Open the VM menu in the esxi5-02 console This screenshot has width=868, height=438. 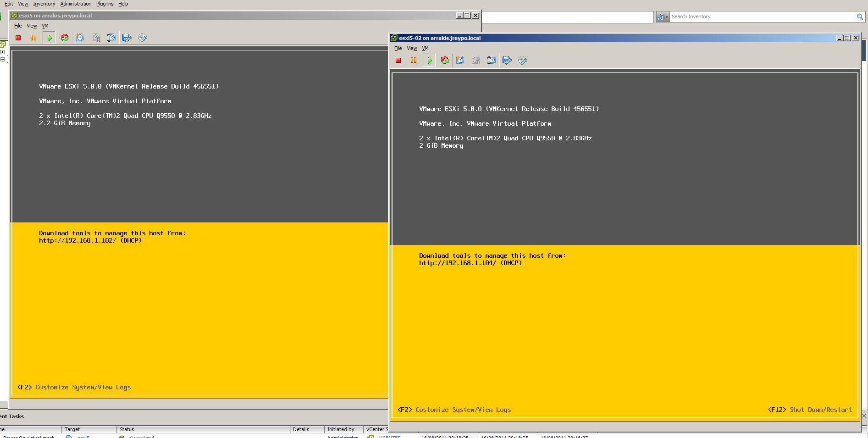pyautogui.click(x=425, y=48)
